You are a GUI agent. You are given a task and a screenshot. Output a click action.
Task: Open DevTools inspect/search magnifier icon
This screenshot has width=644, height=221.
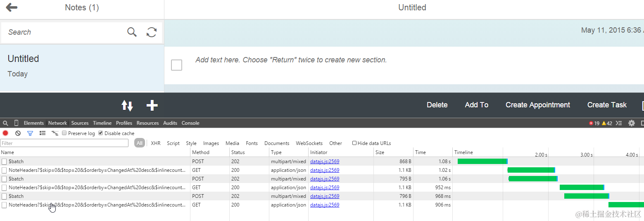5,123
